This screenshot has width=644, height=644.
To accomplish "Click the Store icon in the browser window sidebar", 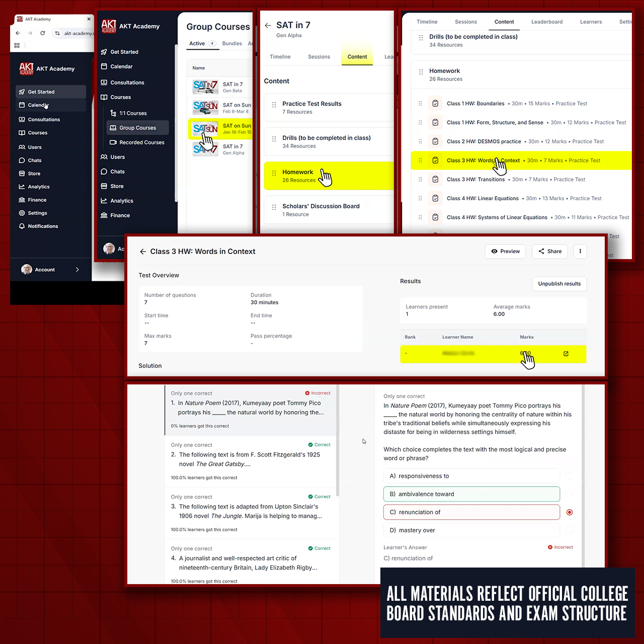I will (22, 174).
